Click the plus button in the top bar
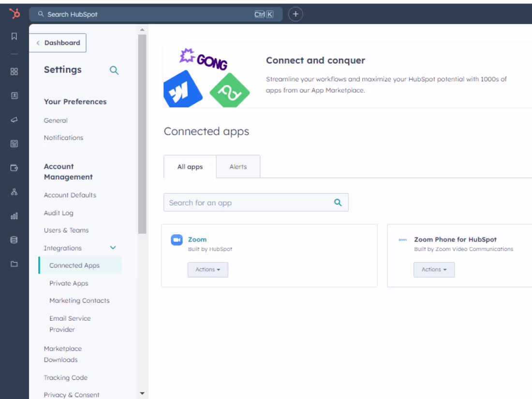The height and width of the screenshot is (399, 532). tap(296, 14)
